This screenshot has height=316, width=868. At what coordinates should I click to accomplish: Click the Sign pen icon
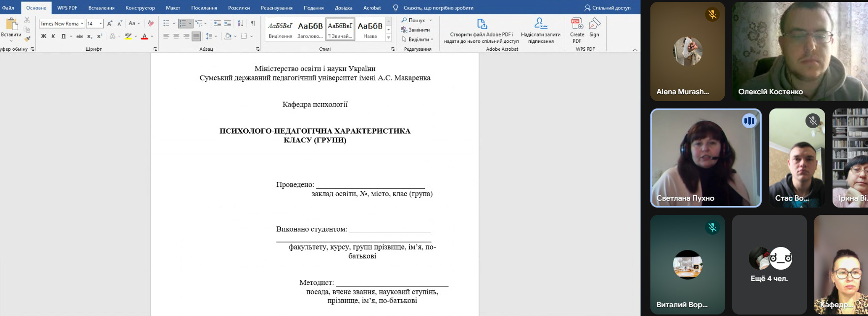[x=594, y=27]
